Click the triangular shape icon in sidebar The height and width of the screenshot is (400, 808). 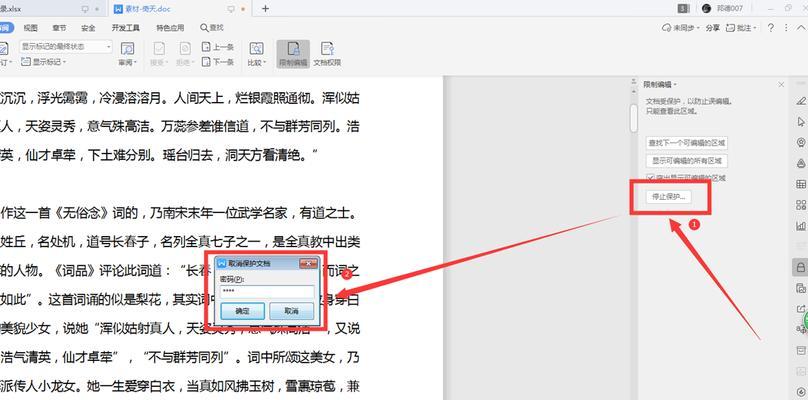[x=801, y=163]
